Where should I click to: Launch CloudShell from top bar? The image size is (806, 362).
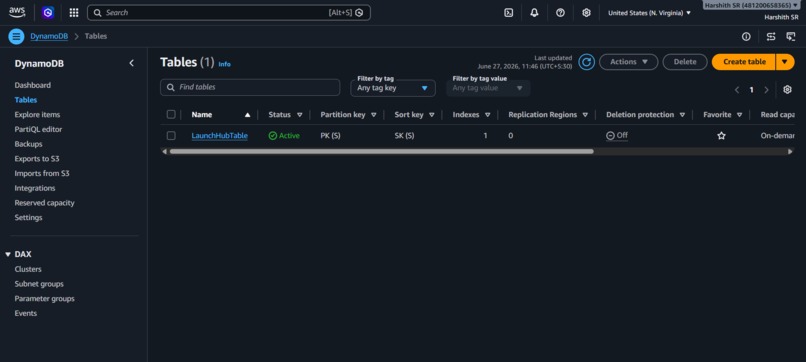click(508, 13)
